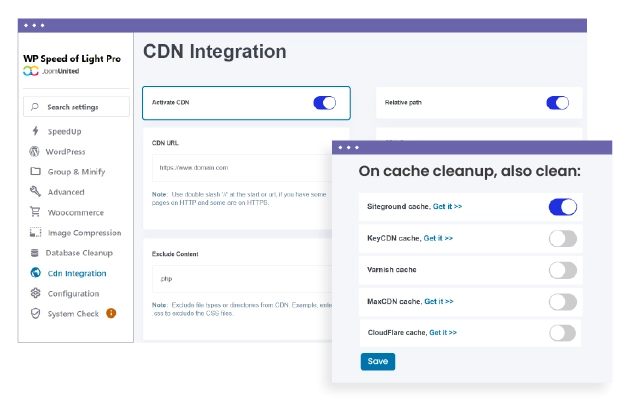Open Image Compression settings
The image size is (630, 401).
click(x=84, y=233)
